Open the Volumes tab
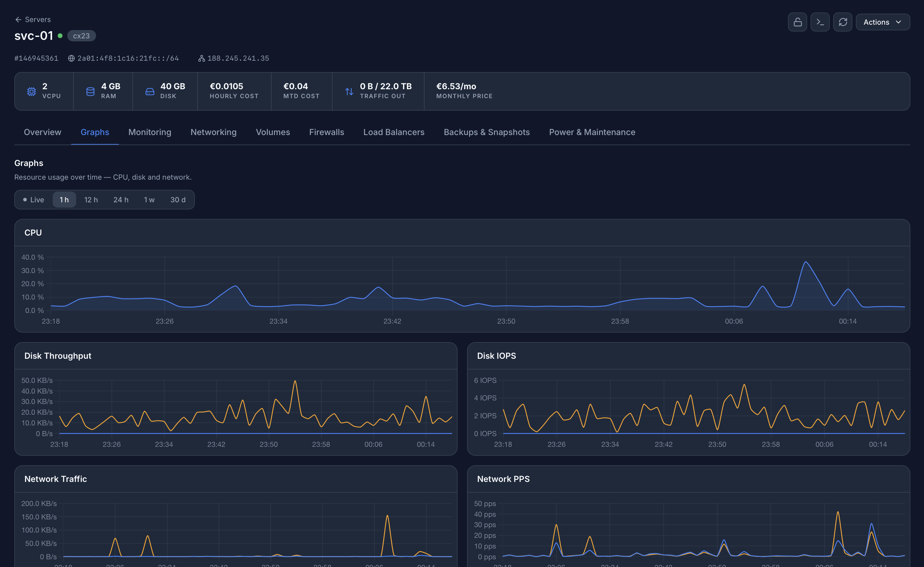Screen dimensions: 924x567 pos(272,132)
